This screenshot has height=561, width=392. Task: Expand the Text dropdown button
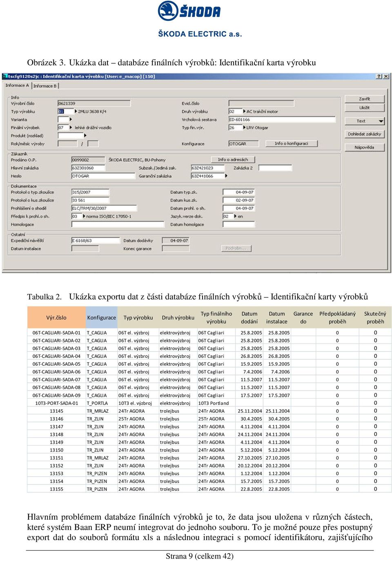pos(365,121)
